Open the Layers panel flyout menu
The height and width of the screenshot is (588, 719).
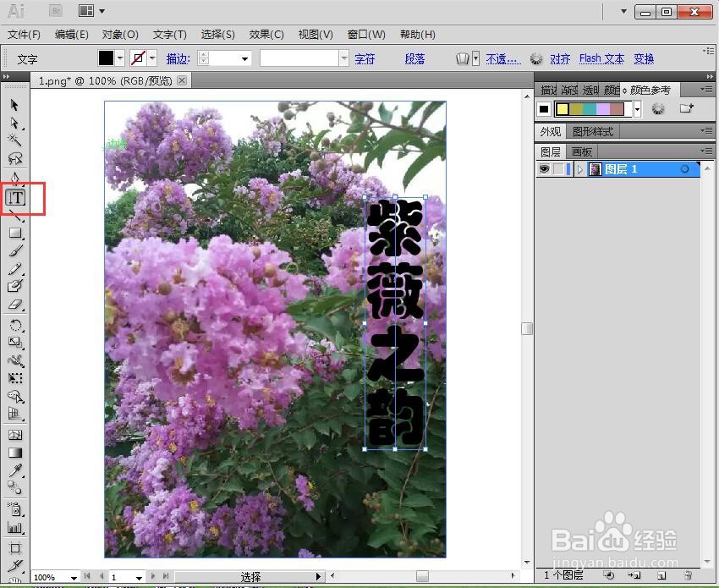[707, 151]
